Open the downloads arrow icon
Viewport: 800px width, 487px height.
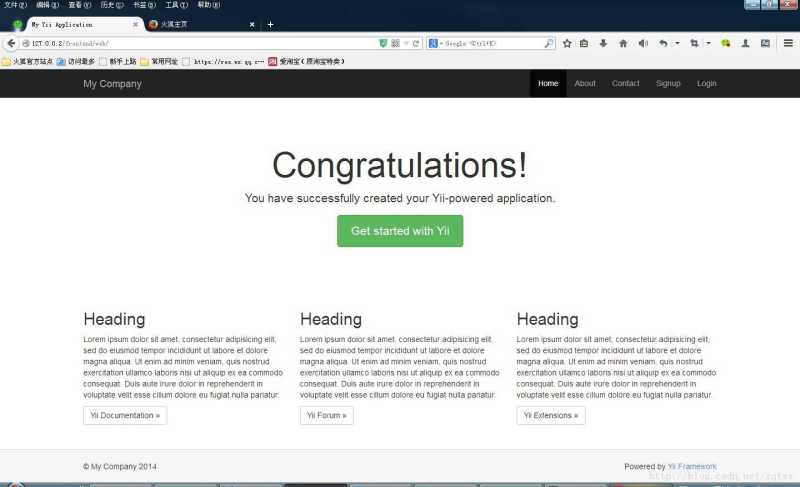point(603,44)
